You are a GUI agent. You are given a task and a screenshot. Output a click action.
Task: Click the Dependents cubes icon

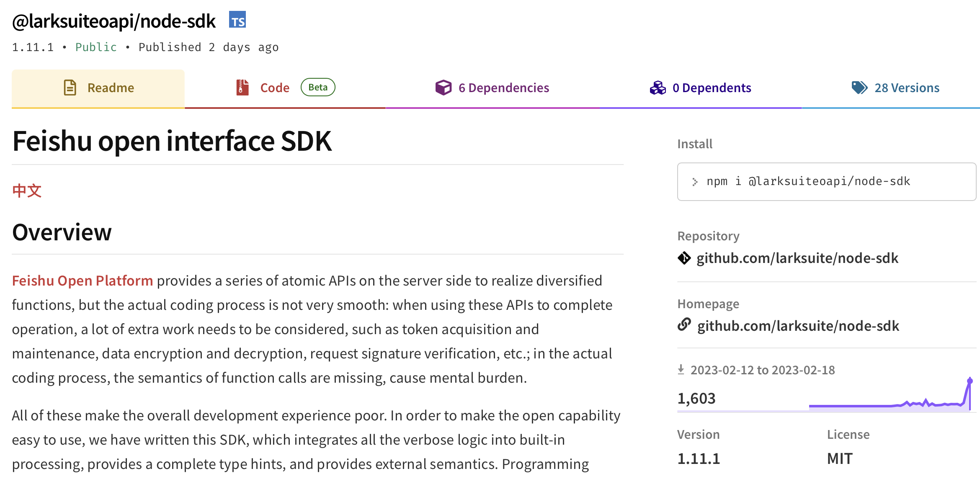point(658,88)
